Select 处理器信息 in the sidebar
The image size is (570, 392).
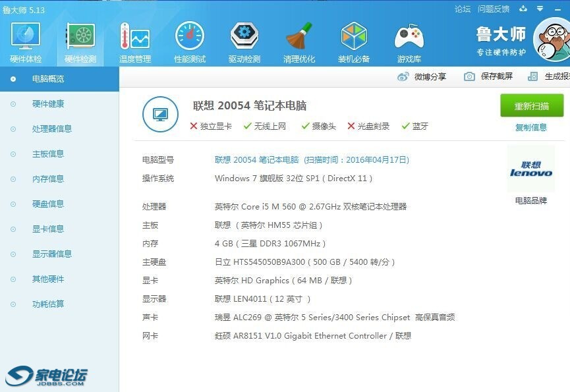tap(51, 128)
